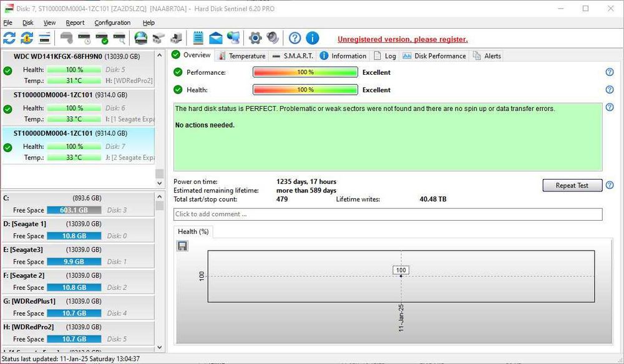Click the down arrow of the partition list scrollbar
This screenshot has width=624, height=364.
tap(159, 347)
